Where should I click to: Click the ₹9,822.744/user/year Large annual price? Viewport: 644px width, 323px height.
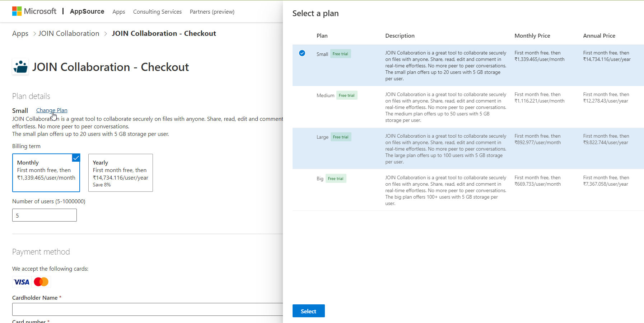click(x=606, y=142)
